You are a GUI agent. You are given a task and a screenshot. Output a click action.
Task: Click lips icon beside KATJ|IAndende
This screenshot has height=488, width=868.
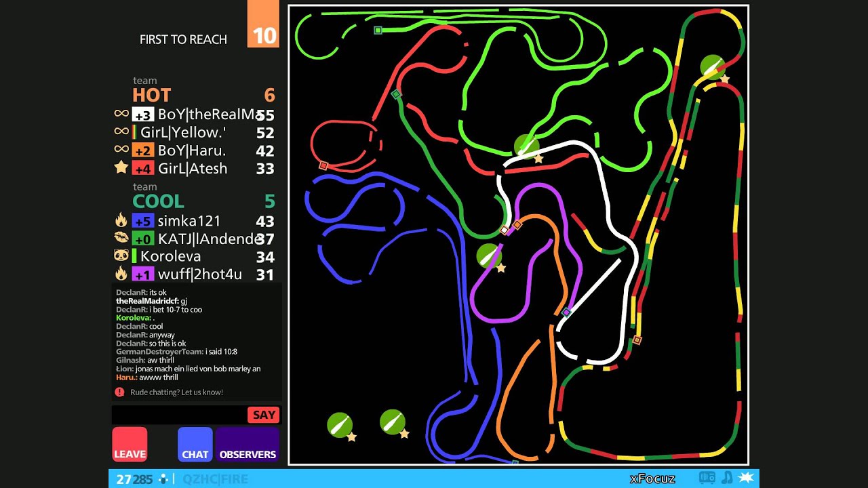coord(121,237)
